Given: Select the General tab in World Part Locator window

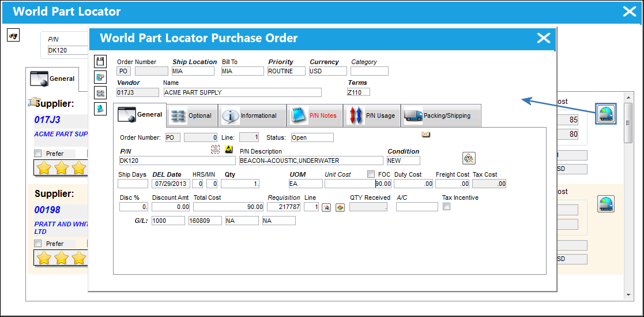Looking at the screenshot, I should tap(52, 79).
